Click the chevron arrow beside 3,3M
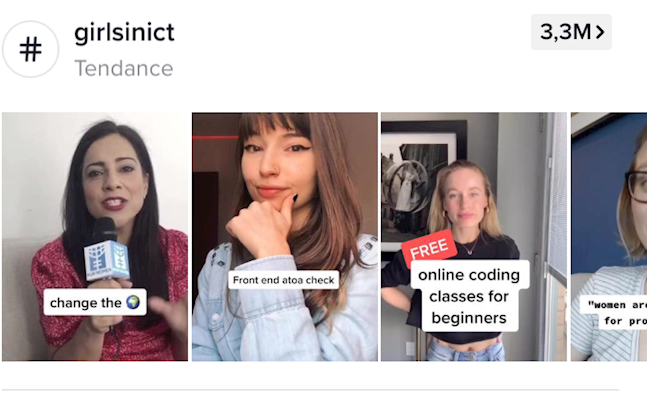Viewport: 647px width, 412px height. 600,32
